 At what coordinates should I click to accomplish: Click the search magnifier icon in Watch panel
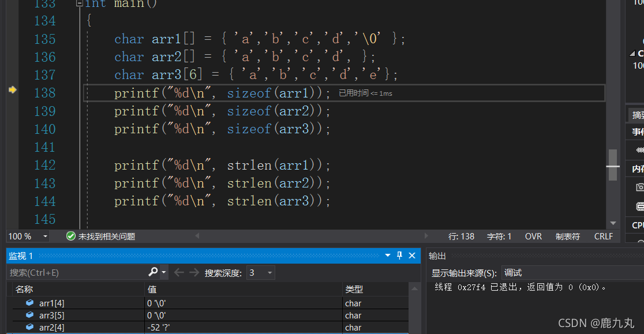pyautogui.click(x=153, y=272)
